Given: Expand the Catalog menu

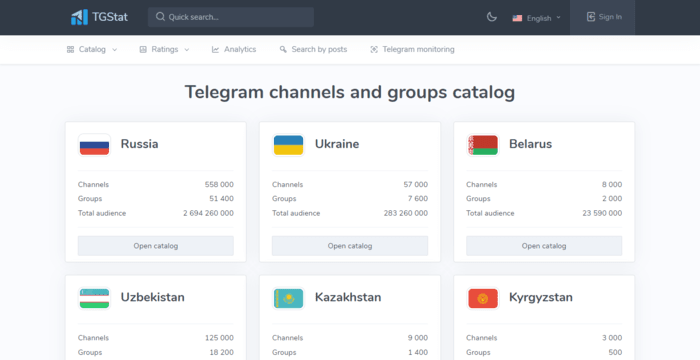Looking at the screenshot, I should 92,50.
